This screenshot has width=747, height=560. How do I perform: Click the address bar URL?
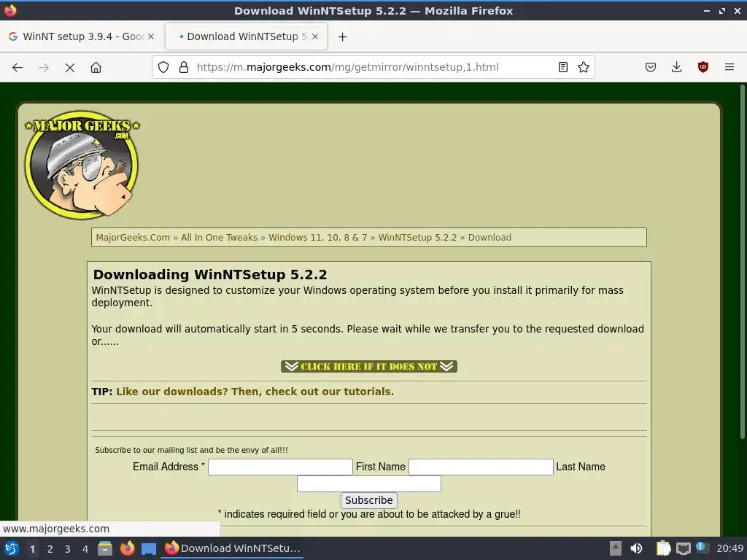tap(347, 67)
